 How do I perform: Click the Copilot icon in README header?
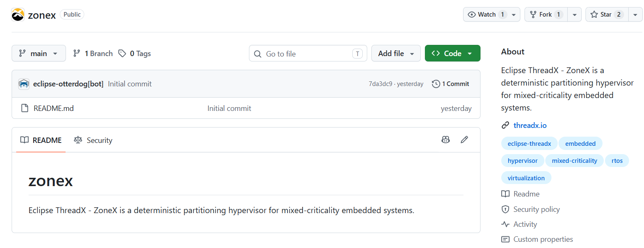coord(446,140)
